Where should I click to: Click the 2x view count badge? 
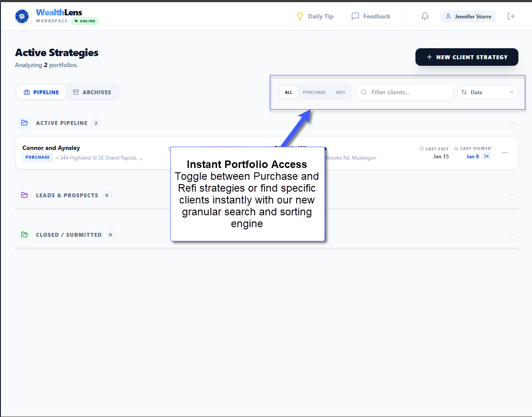486,156
